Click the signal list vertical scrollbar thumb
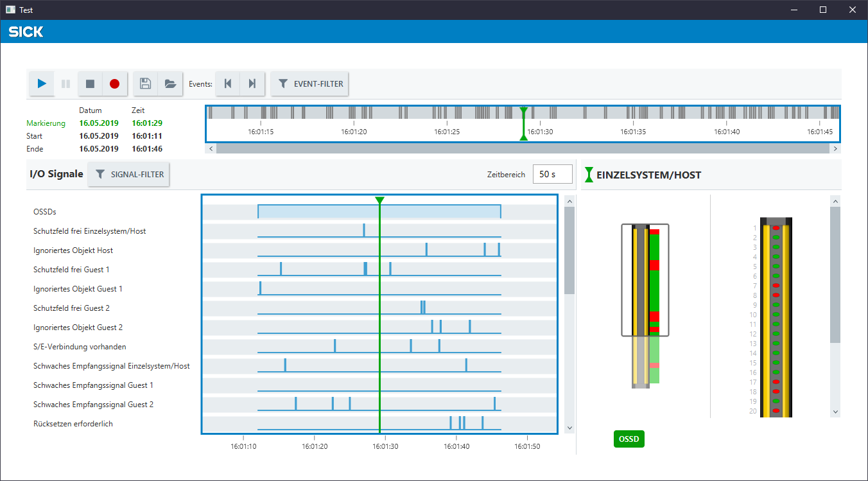Viewport: 868px width, 481px height. [x=569, y=250]
